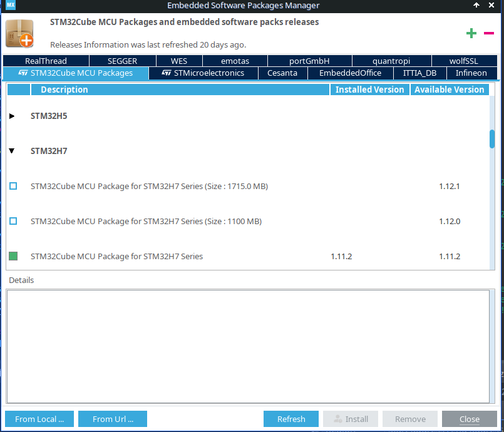The image size is (504, 432).
Task: Close the Embedded Software Packages Manager window
Action: click(x=491, y=5)
